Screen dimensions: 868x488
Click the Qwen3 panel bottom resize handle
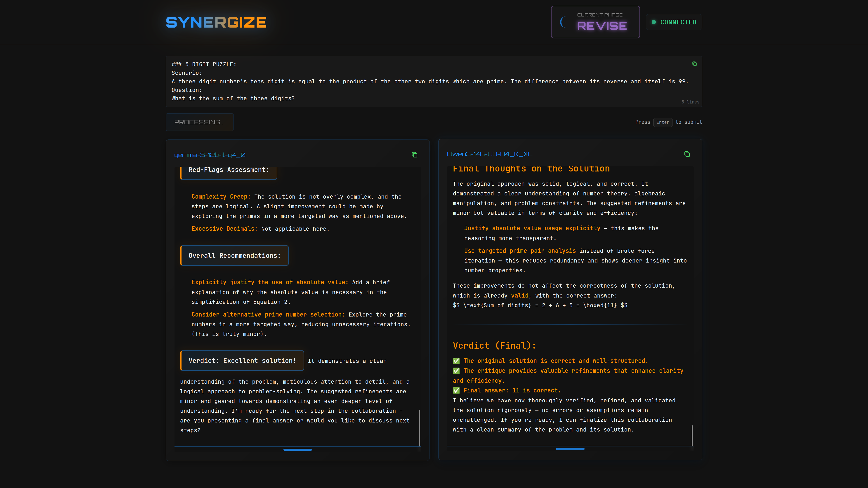[570, 449]
